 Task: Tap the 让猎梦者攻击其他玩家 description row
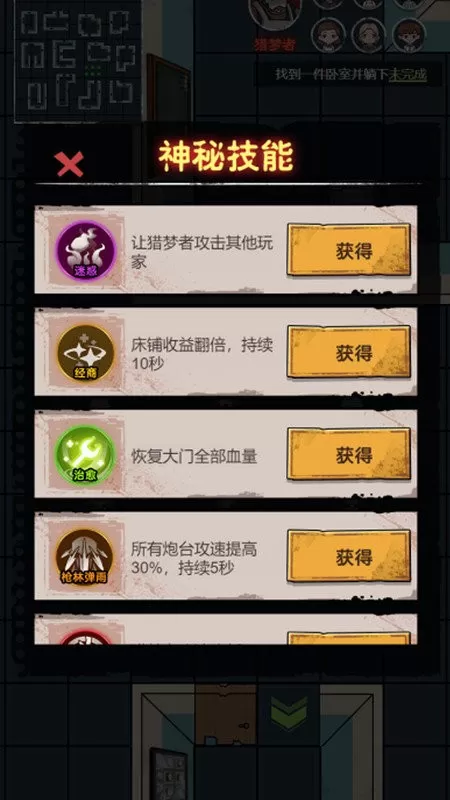coord(226,249)
